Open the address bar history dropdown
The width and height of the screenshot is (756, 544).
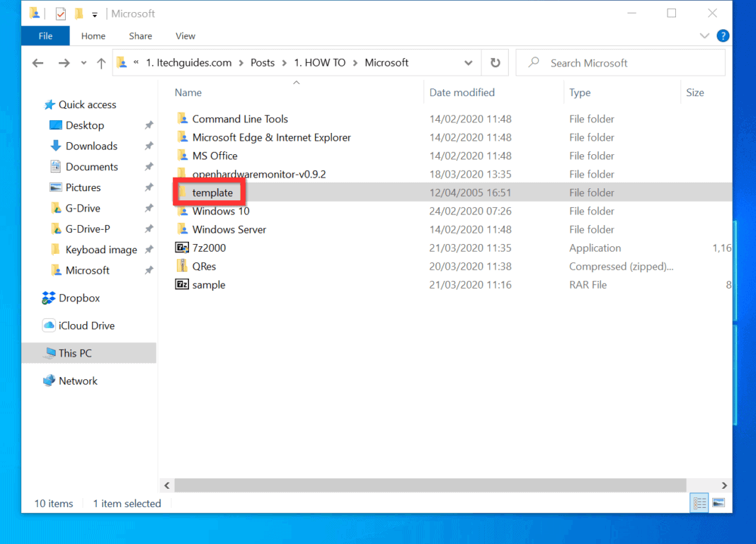pos(468,63)
